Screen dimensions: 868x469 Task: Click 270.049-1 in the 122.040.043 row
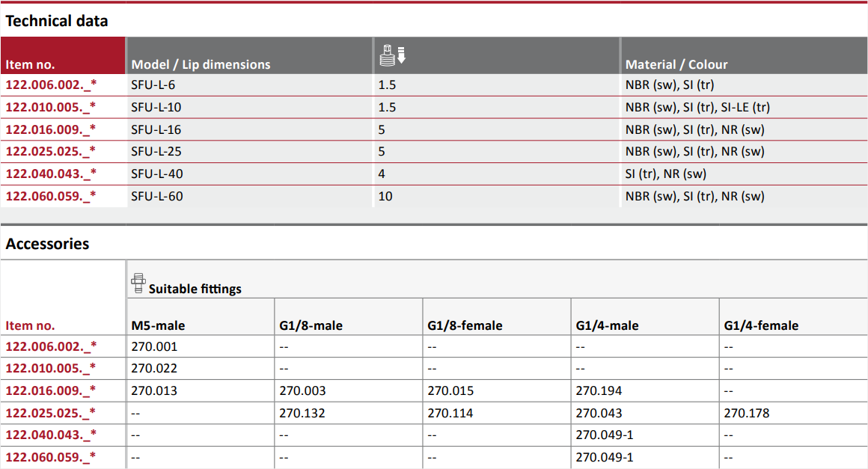tap(605, 435)
